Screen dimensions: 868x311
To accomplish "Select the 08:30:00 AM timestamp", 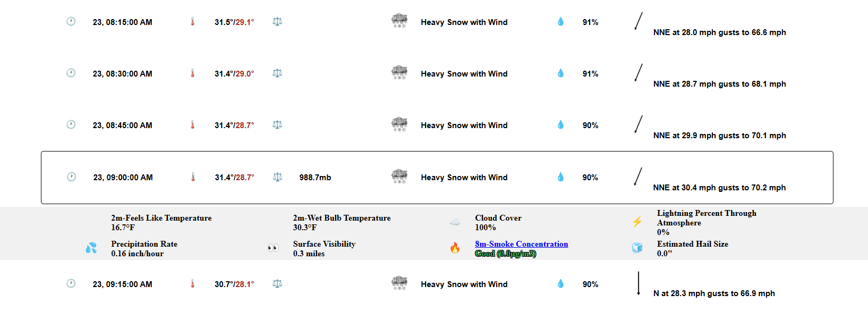I will click(122, 74).
